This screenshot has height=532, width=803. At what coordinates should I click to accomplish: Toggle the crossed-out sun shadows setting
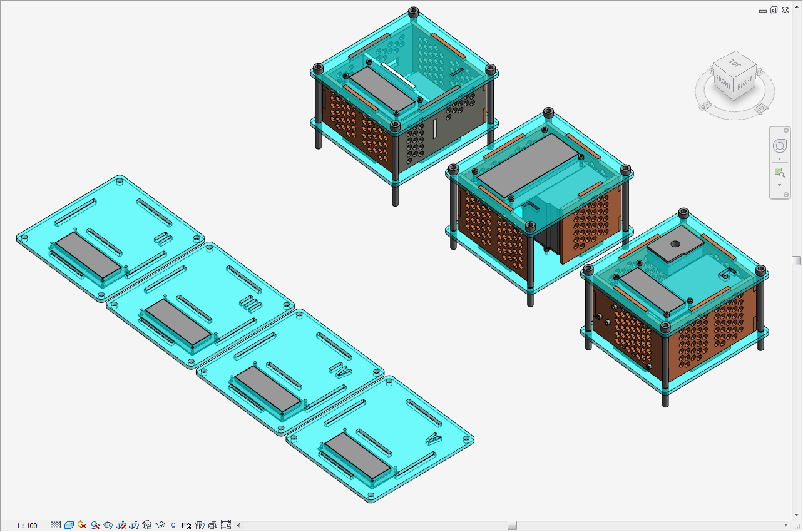click(x=82, y=525)
